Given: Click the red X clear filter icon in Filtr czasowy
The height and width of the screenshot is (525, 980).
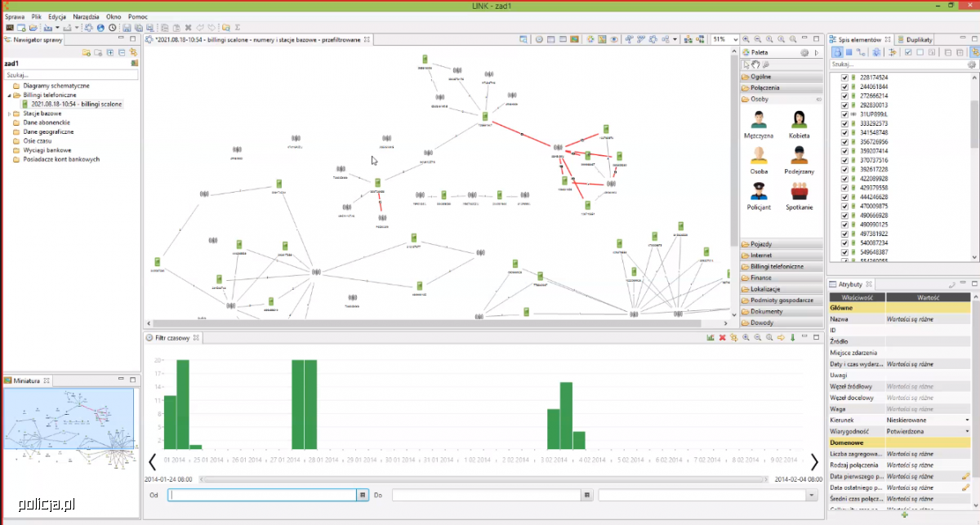Looking at the screenshot, I should pyautogui.click(x=722, y=337).
